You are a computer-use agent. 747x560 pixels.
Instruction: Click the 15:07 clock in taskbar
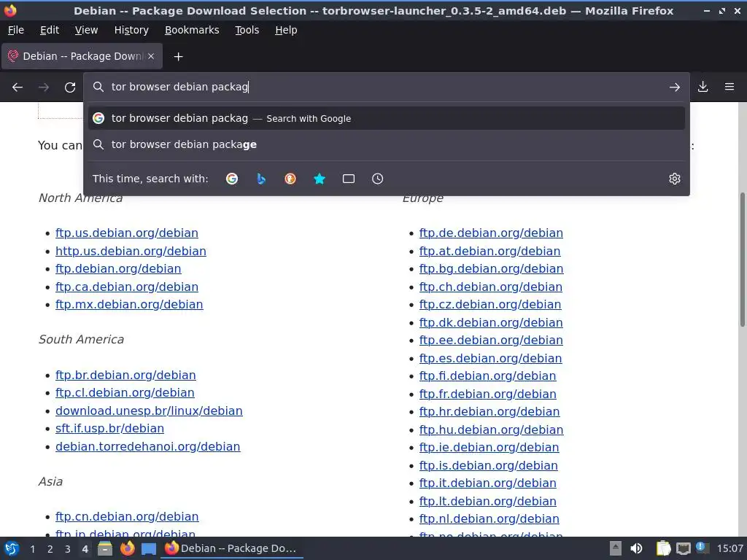pos(729,548)
